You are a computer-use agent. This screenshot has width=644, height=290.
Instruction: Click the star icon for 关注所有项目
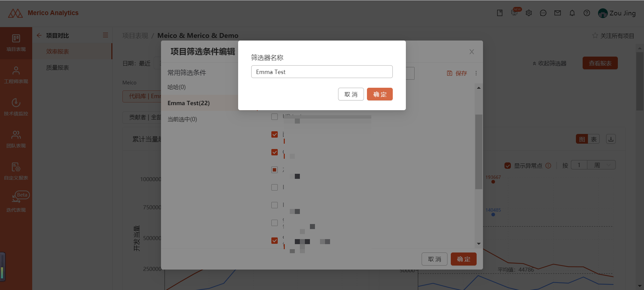click(x=595, y=35)
